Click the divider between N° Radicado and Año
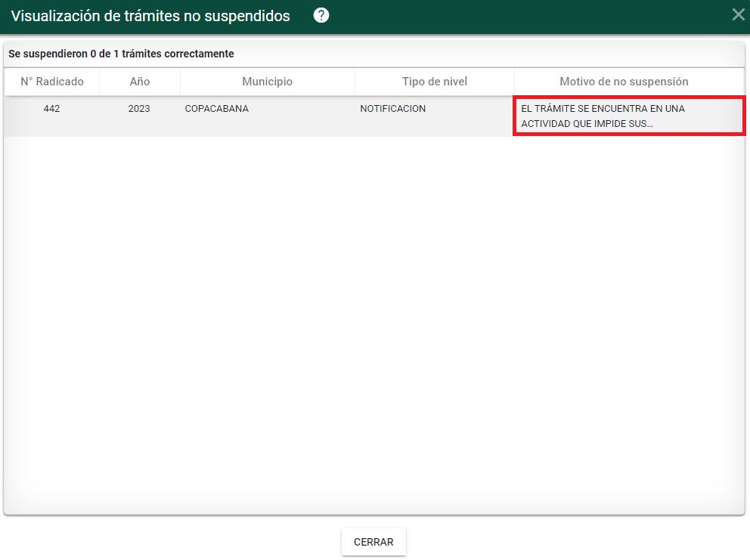The height and width of the screenshot is (560, 750). tap(99, 82)
